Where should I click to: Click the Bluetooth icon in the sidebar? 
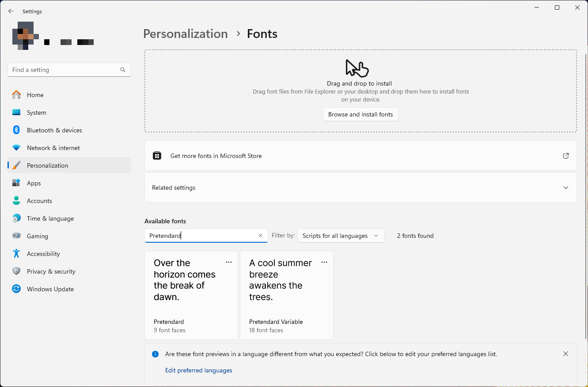[x=16, y=130]
